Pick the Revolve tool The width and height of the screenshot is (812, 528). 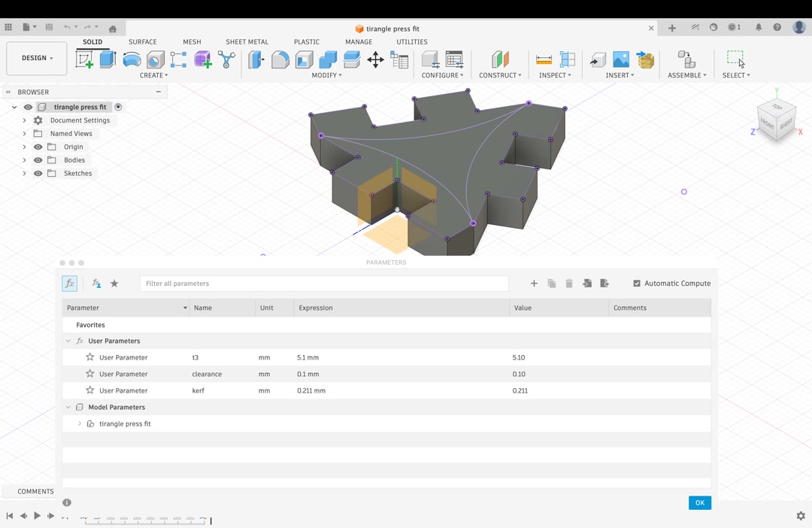132,59
